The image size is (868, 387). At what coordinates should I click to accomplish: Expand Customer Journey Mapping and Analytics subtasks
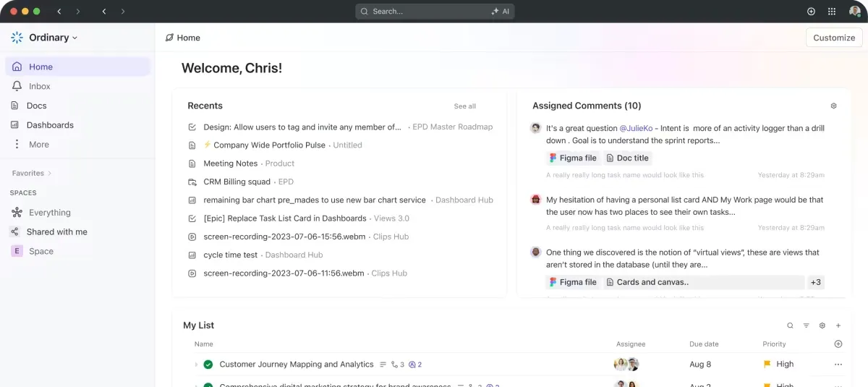[196, 365]
